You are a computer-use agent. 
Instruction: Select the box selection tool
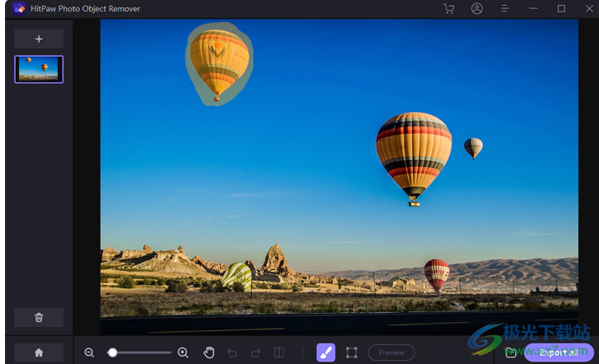pos(352,352)
